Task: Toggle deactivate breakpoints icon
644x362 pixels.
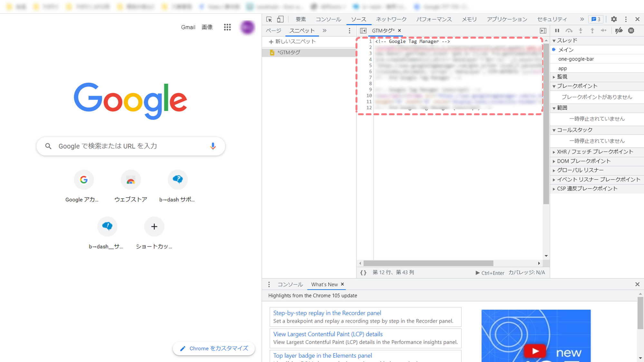Action: pyautogui.click(x=619, y=31)
